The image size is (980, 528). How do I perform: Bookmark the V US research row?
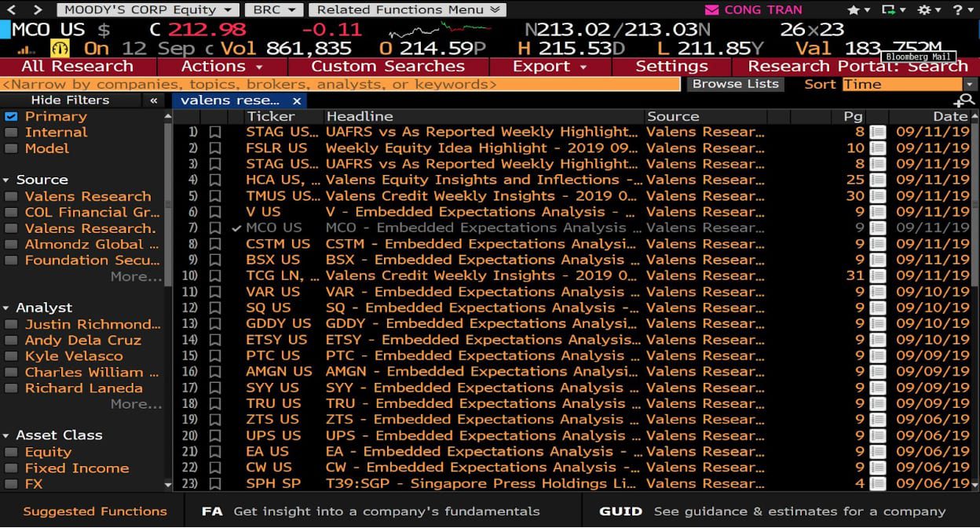pos(214,212)
